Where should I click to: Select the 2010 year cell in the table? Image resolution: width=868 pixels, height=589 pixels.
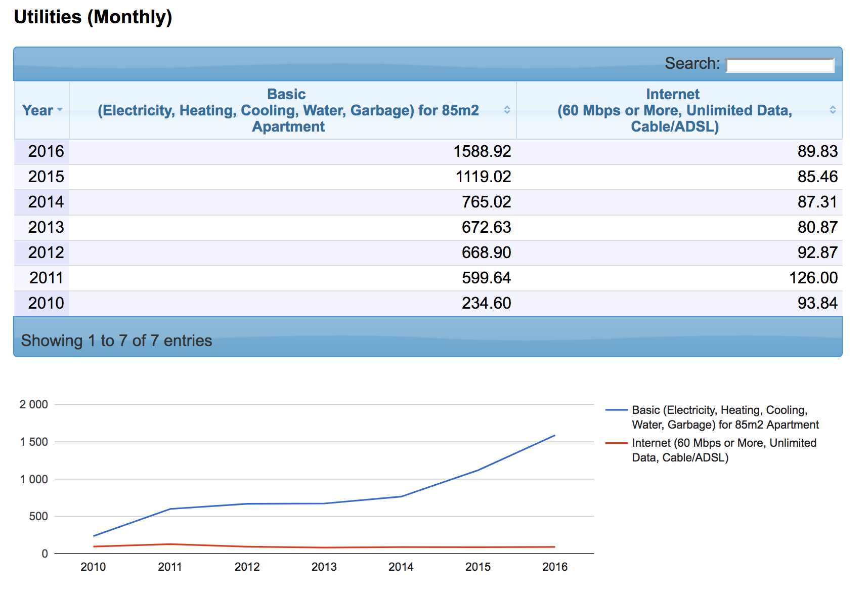point(46,303)
